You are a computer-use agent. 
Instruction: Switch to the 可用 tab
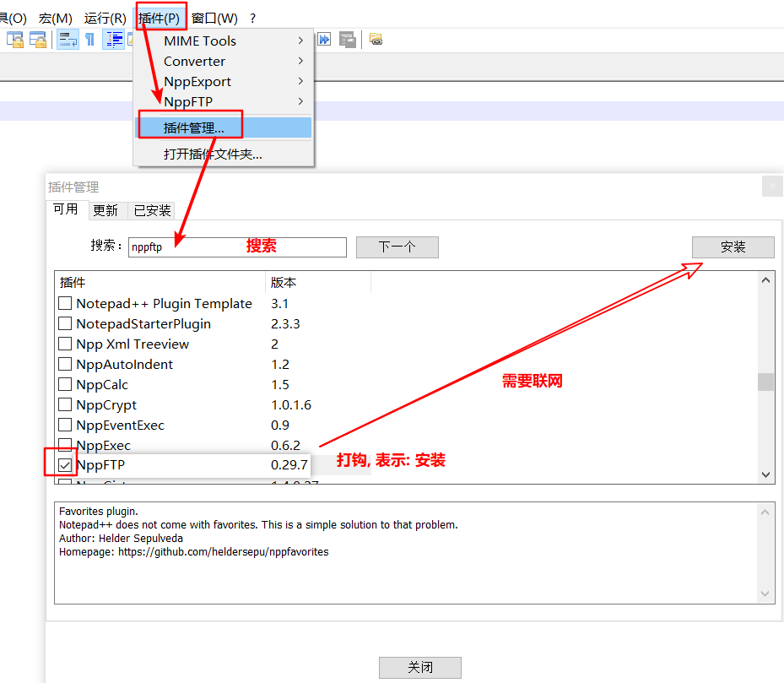coord(66,209)
